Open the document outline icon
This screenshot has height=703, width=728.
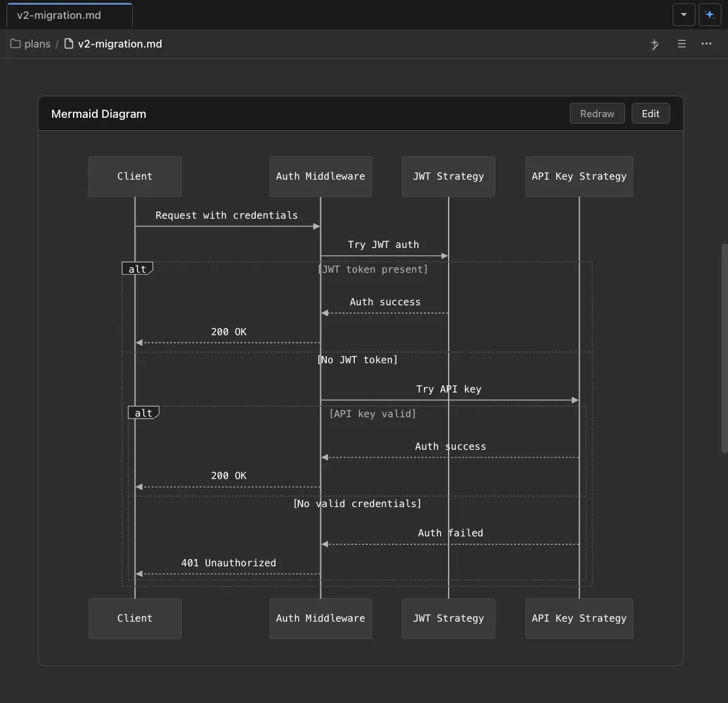click(680, 44)
